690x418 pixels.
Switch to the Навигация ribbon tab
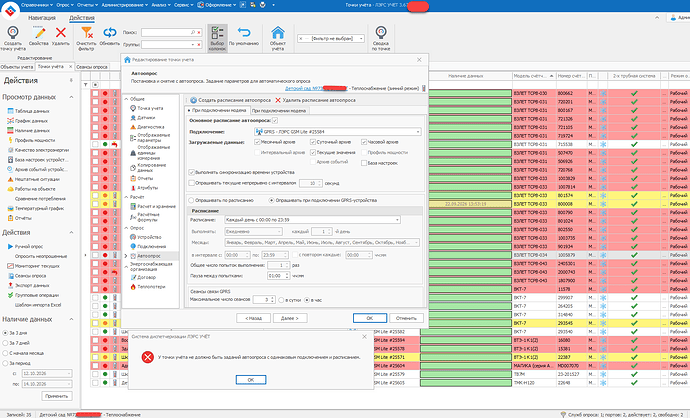click(x=42, y=18)
